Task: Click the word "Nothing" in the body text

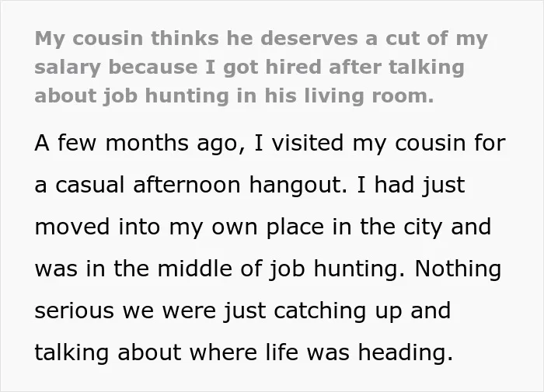Action: (x=458, y=269)
